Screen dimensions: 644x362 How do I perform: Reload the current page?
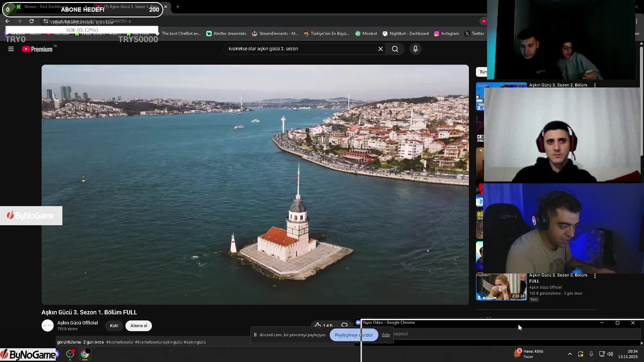pos(31,21)
